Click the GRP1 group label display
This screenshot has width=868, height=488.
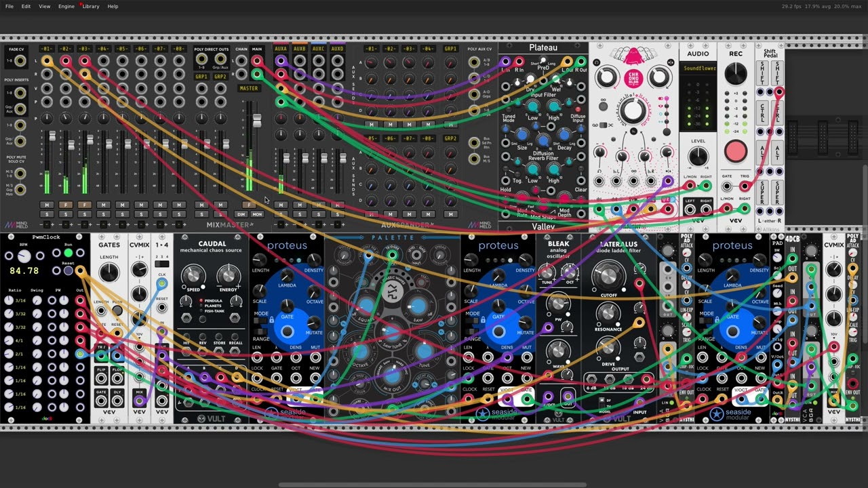(201, 77)
